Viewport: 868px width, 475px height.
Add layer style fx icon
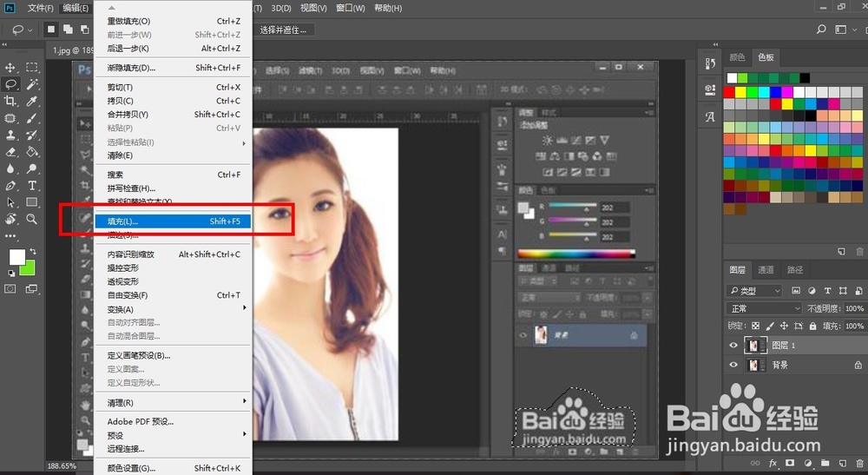click(x=773, y=463)
